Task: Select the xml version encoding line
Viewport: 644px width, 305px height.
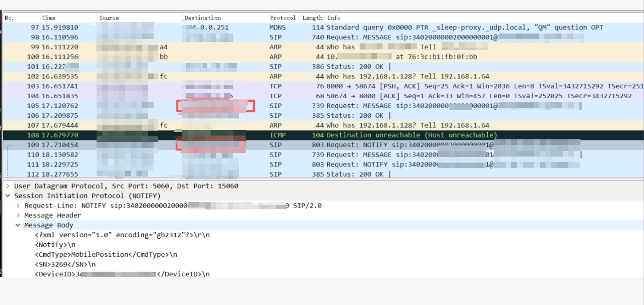Action: click(x=122, y=235)
